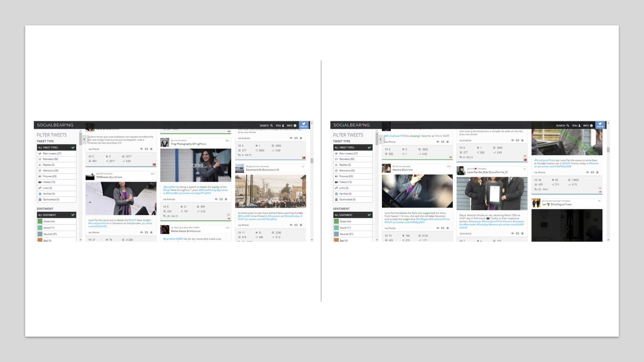
Task: Retweet the Lana Parrilla_EC tweet
Action: (x=517, y=233)
